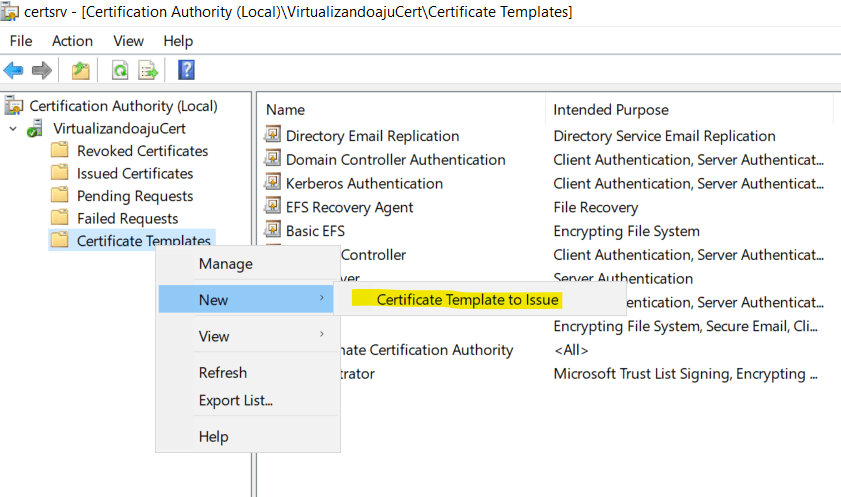Open the Issued Certificates folder
Viewport: 841px width, 497px height.
pyautogui.click(x=134, y=173)
